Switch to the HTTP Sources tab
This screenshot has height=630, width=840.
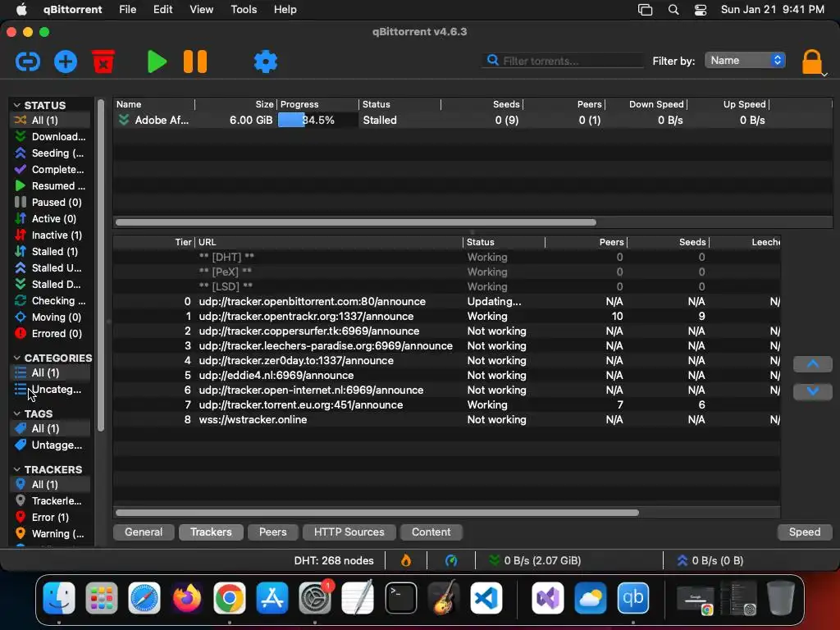coord(349,532)
